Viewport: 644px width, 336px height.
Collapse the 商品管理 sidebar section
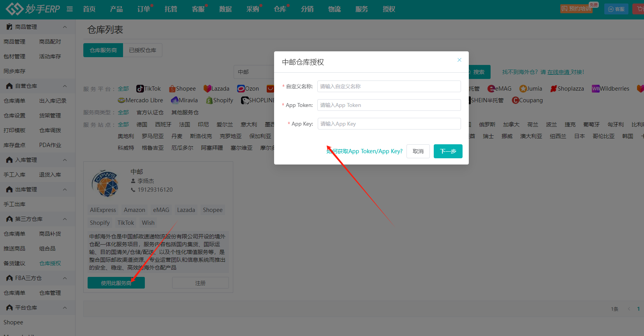pos(65,27)
